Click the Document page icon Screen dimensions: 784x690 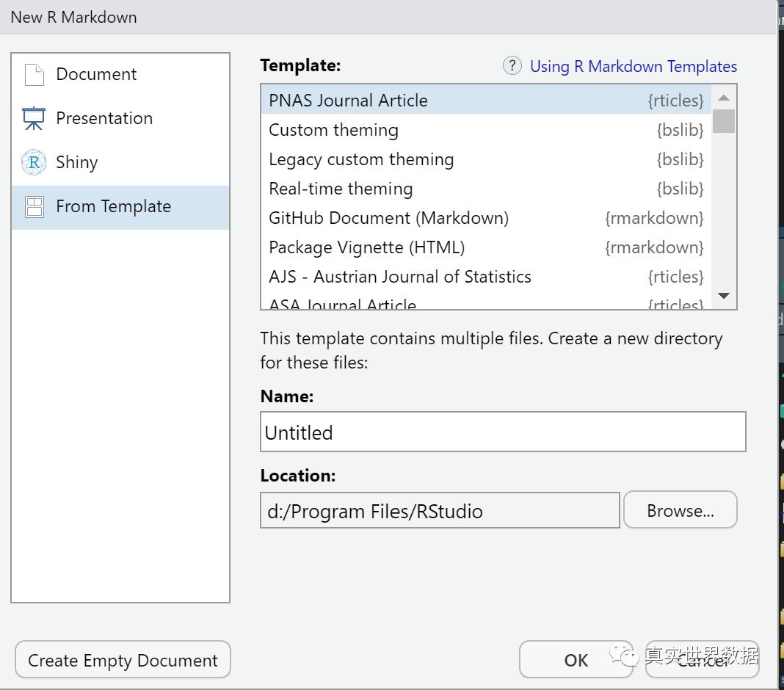tap(34, 74)
